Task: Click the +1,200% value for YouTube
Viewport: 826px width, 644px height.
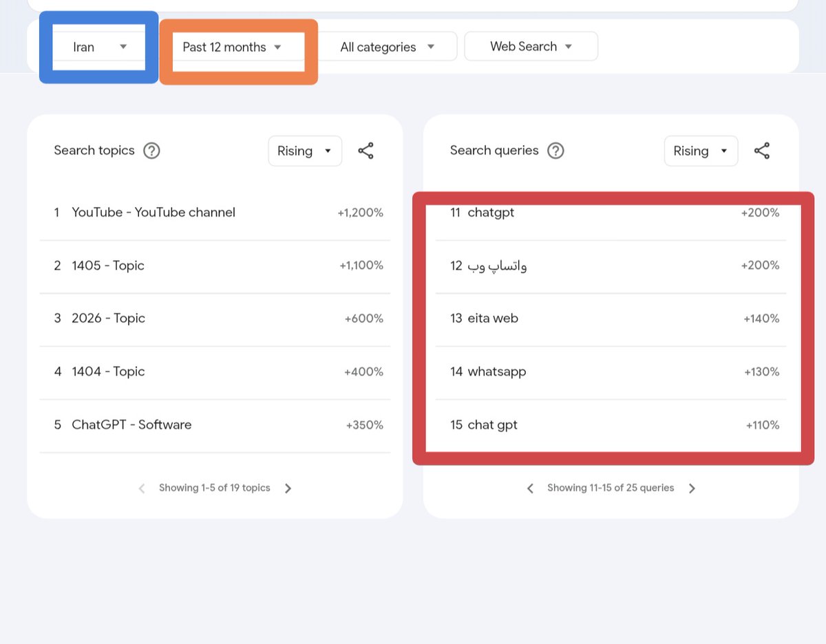Action: (360, 213)
